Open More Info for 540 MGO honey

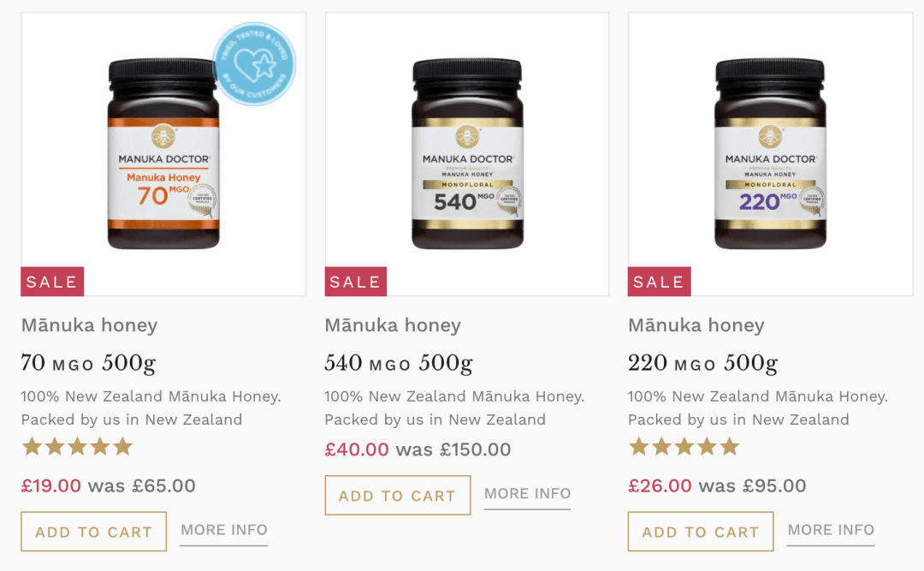527,494
